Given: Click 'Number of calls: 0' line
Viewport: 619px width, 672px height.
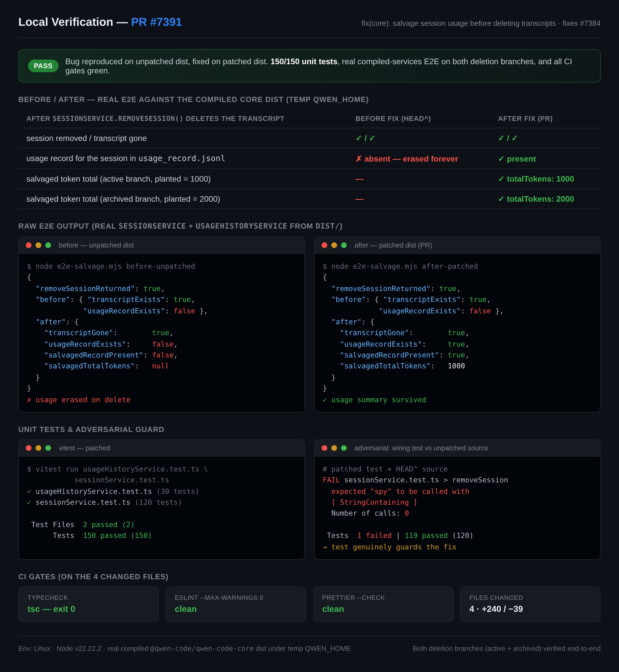Looking at the screenshot, I should point(370,513).
